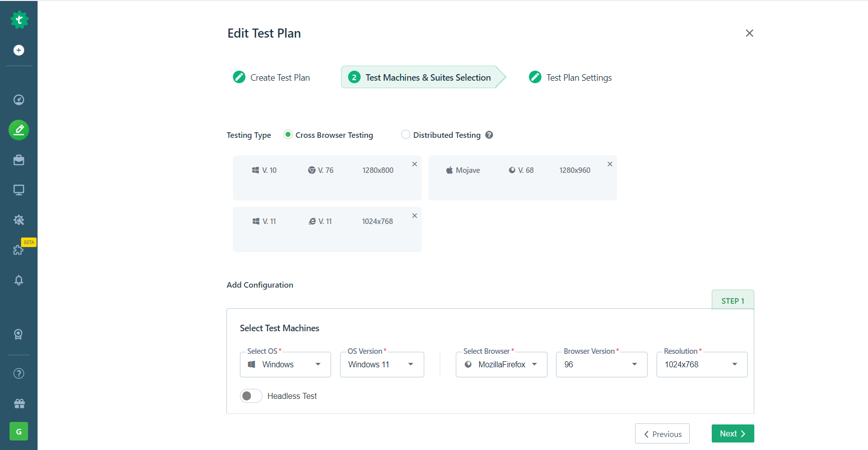The width and height of the screenshot is (868, 450).
Task: Open the monitor icon in sidebar
Action: coord(19,190)
